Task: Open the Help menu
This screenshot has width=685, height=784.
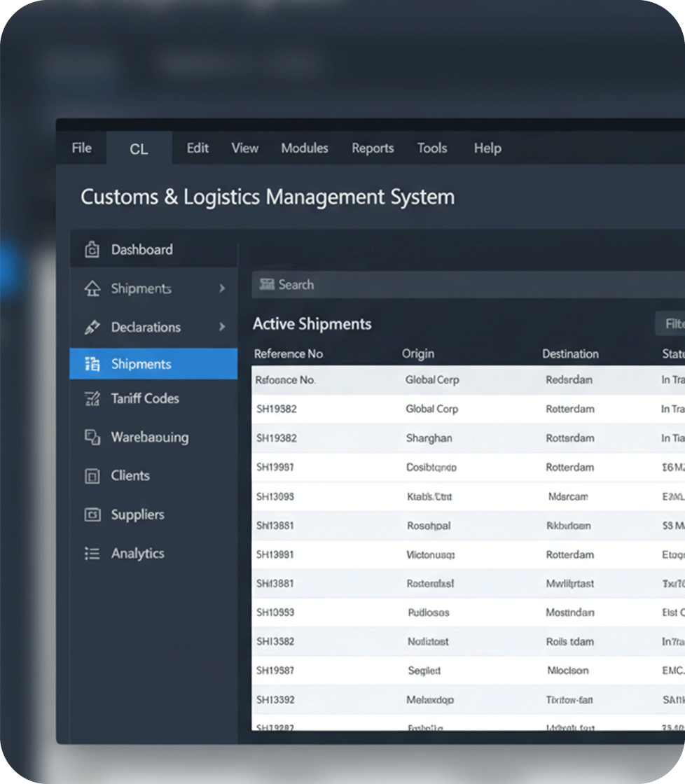Action: click(x=487, y=148)
